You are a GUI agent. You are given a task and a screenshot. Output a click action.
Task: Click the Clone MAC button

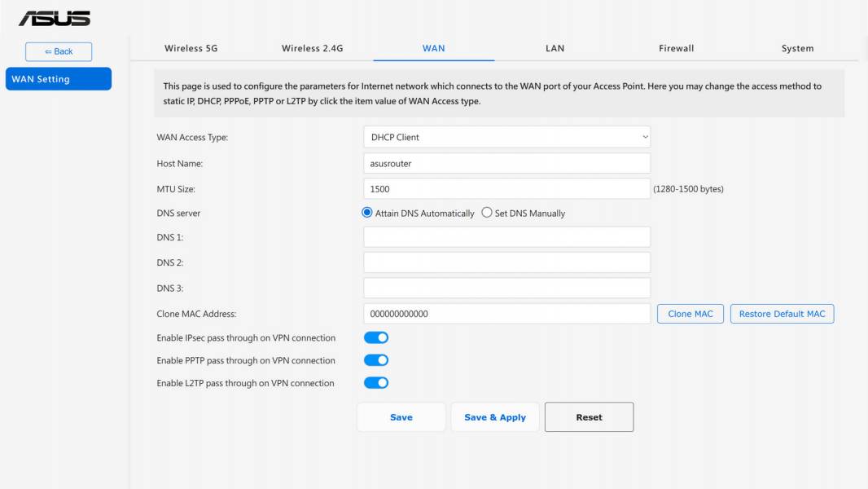point(690,314)
